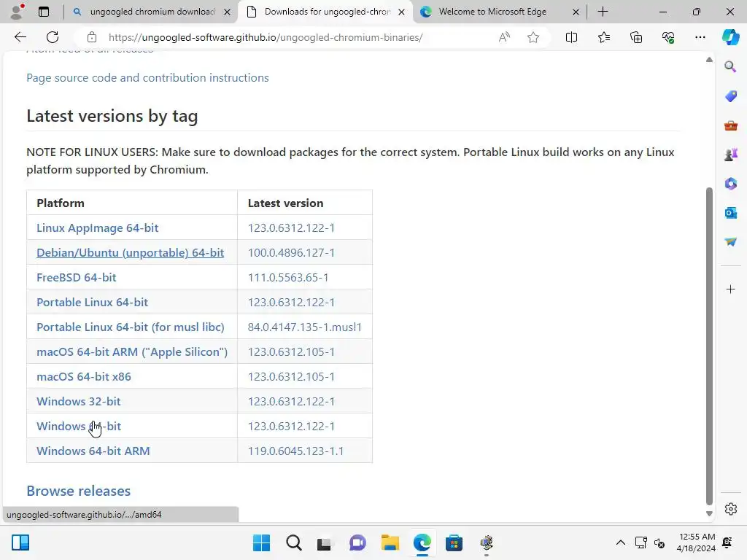Open Windows 64-bit link
Screen dimensions: 747x560
(x=79, y=426)
